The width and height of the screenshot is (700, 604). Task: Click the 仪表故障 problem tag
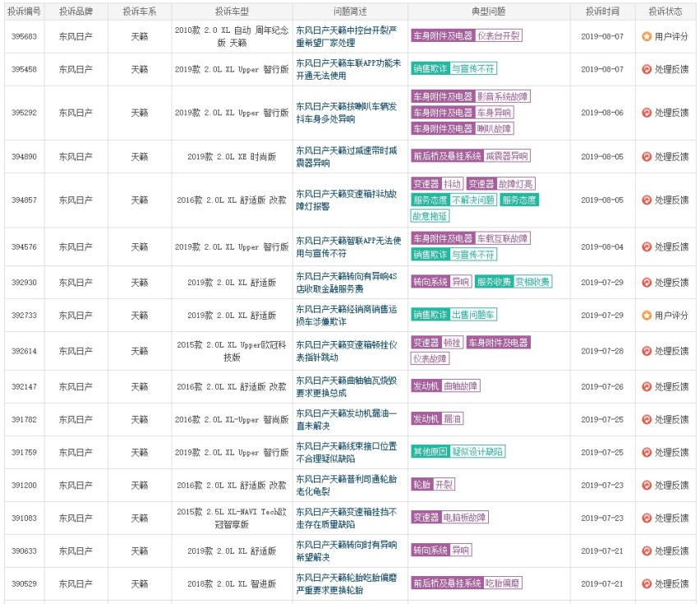430,358
